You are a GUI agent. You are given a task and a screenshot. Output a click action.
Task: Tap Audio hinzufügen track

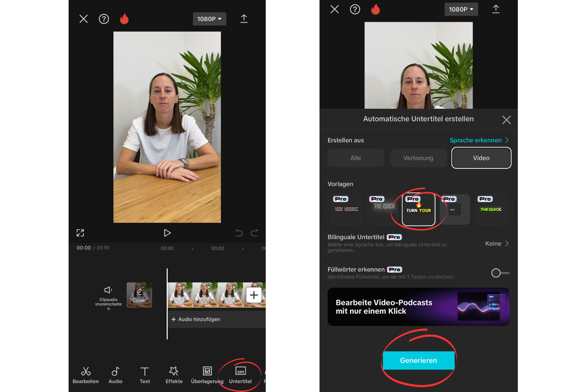(216, 319)
